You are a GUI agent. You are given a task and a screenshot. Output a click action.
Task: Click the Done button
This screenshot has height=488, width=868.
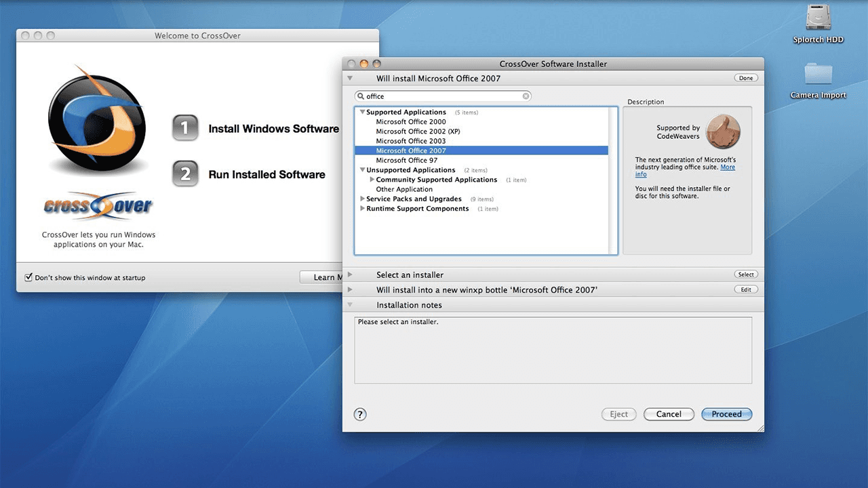pos(746,78)
